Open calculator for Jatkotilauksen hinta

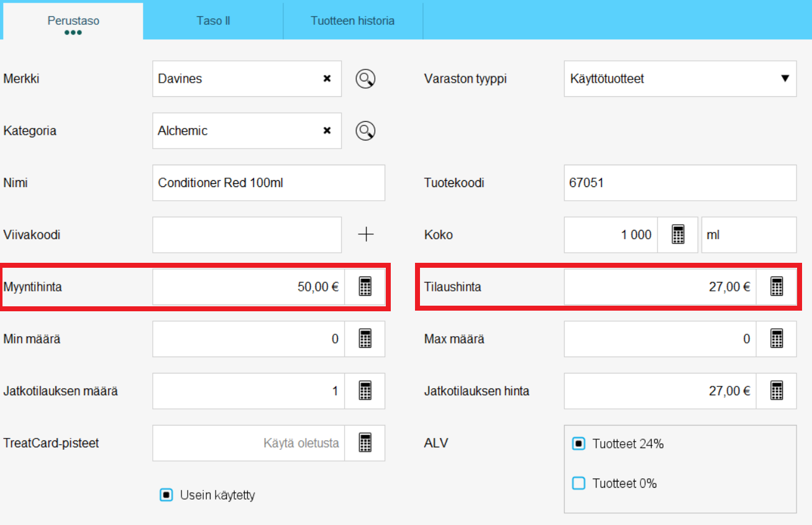777,391
